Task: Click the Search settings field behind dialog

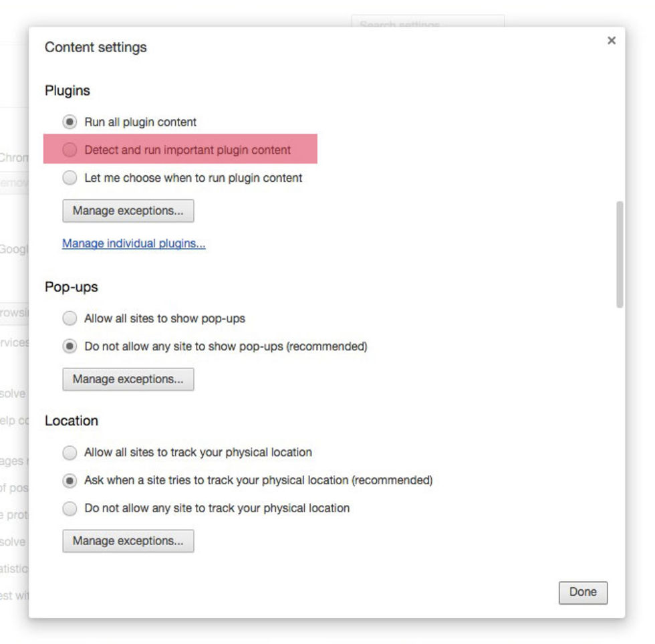Action: coord(428,22)
